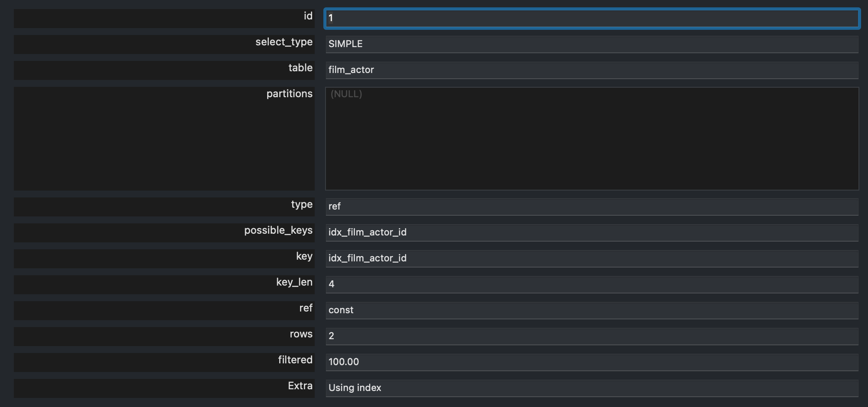Click the filtered column label
The width and height of the screenshot is (868, 407).
pyautogui.click(x=295, y=360)
